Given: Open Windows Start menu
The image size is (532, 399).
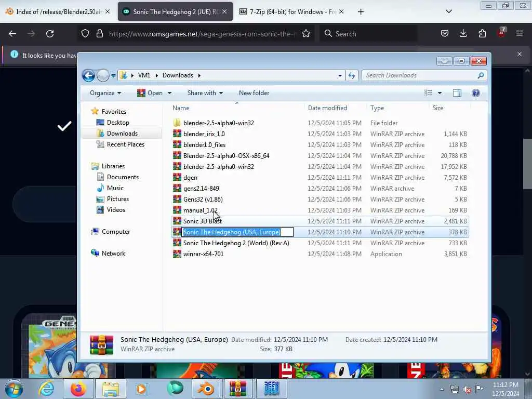Looking at the screenshot, I should pyautogui.click(x=14, y=389).
